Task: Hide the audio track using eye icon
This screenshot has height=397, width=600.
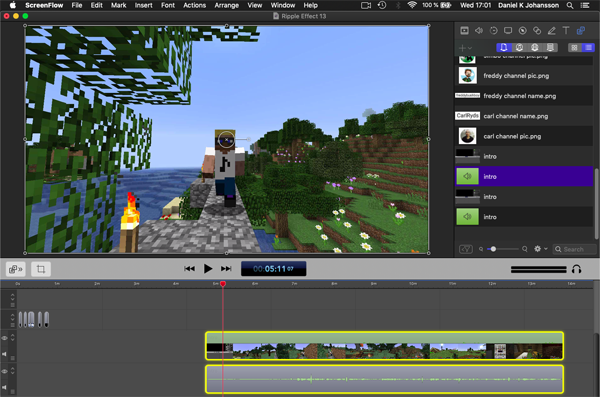Action: [5, 371]
